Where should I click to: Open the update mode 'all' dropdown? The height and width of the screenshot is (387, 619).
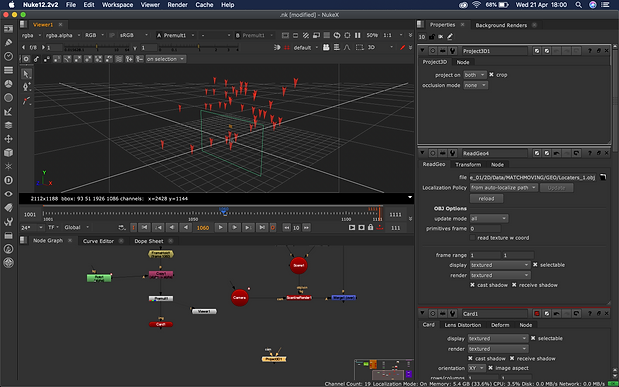[489, 218]
